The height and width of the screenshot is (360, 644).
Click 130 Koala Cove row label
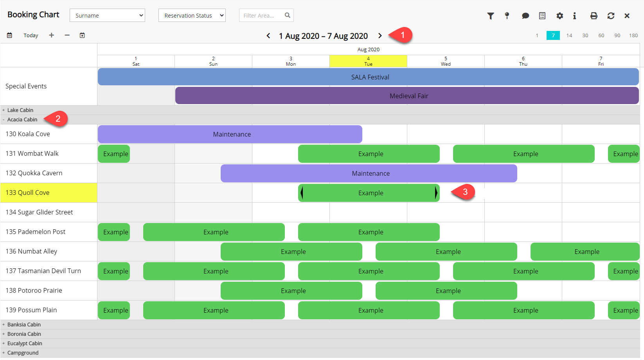28,134
